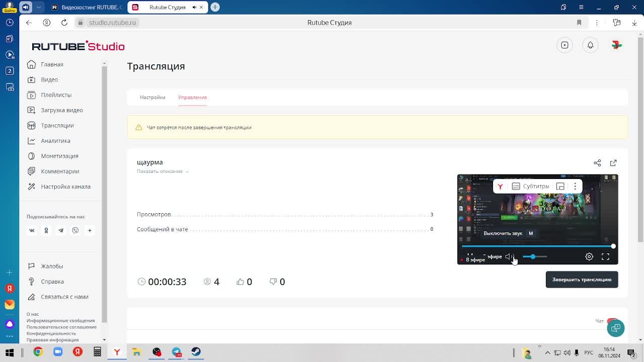Open notifications bell in Studio header
644x362 pixels.
(x=590, y=45)
